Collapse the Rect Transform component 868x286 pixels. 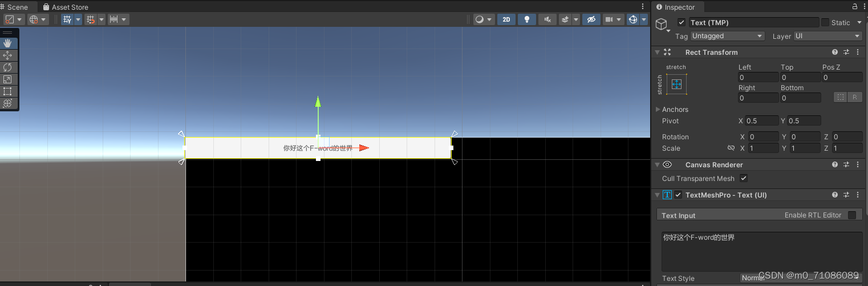click(x=657, y=52)
